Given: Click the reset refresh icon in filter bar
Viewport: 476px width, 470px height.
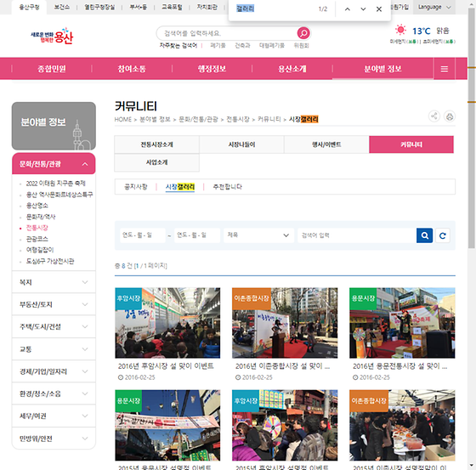Looking at the screenshot, I should click(442, 235).
